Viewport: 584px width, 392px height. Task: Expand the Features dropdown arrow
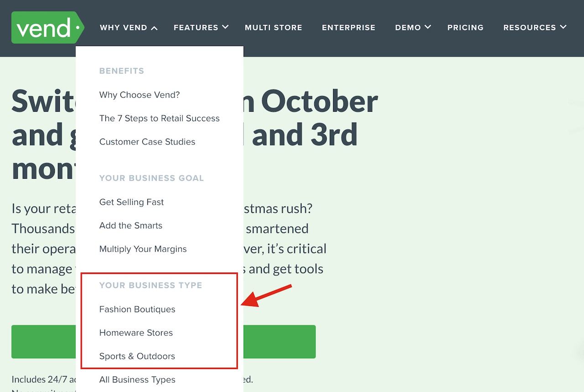click(225, 27)
